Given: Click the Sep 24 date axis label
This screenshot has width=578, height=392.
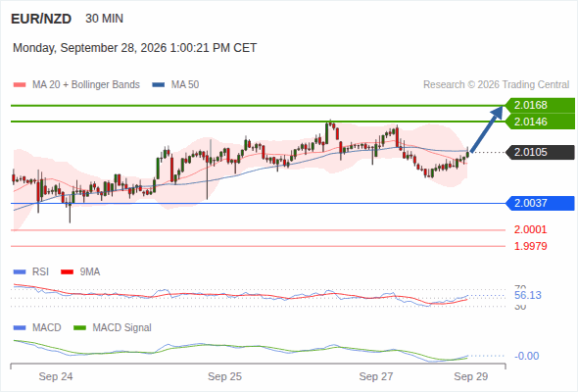Looking at the screenshot, I should click(x=56, y=376).
